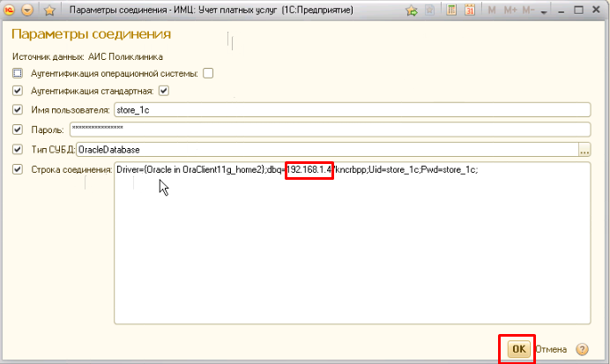Click the 'Отмена' cancel button
This screenshot has height=364, width=610.
click(x=552, y=349)
